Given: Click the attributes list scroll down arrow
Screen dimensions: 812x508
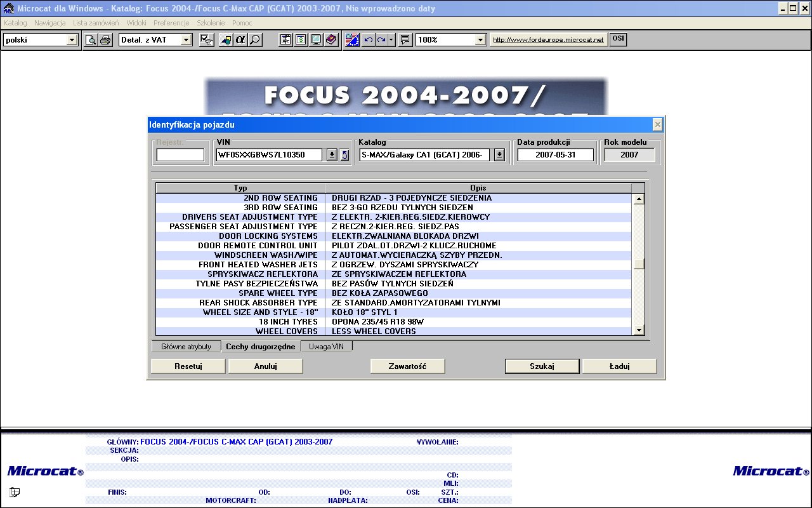Looking at the screenshot, I should coord(639,330).
